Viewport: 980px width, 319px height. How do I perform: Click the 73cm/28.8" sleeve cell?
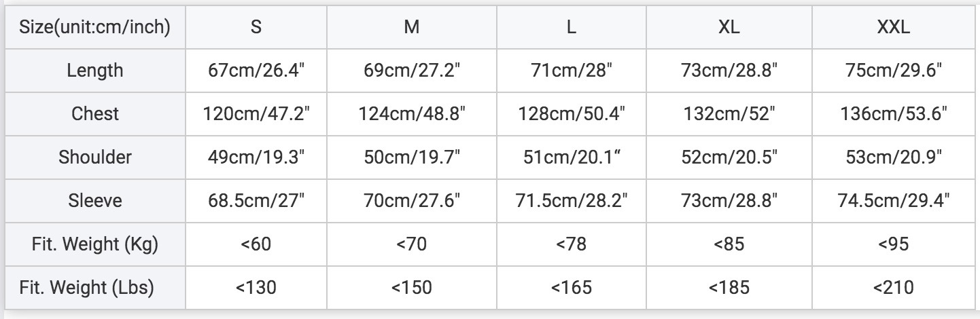(729, 200)
